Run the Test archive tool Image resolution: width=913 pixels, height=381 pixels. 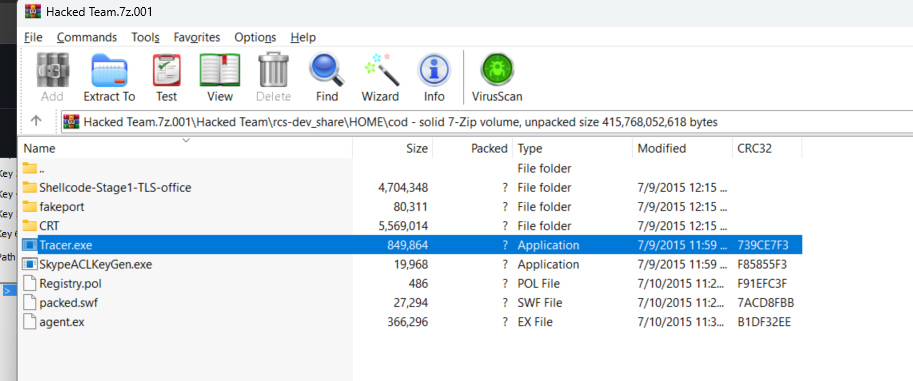click(167, 70)
